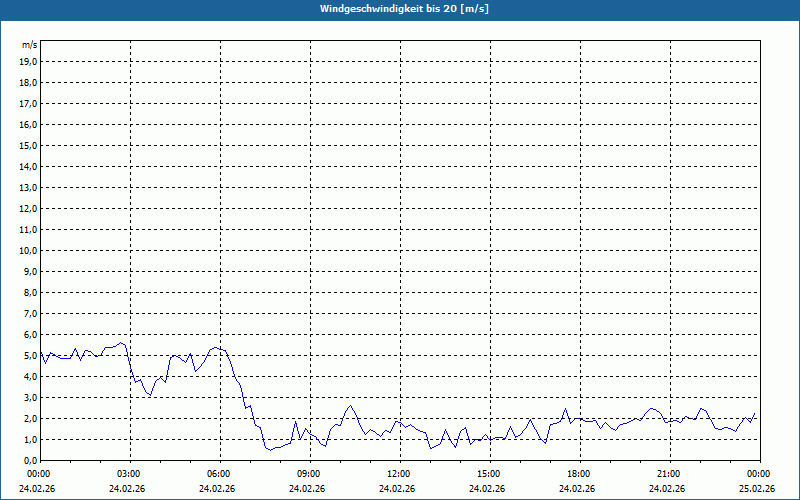Select the "1,0" y-axis label
This screenshot has height=500, width=800.
[30, 439]
